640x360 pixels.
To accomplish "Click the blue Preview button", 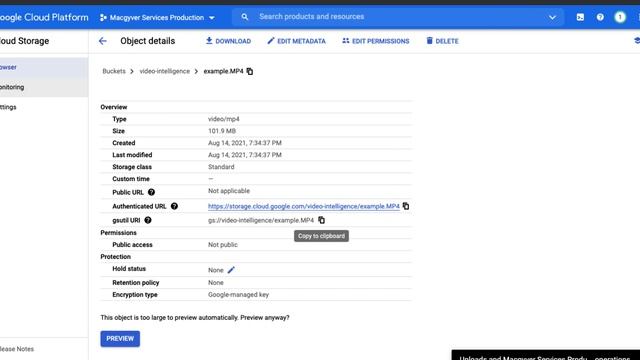I will point(120,339).
